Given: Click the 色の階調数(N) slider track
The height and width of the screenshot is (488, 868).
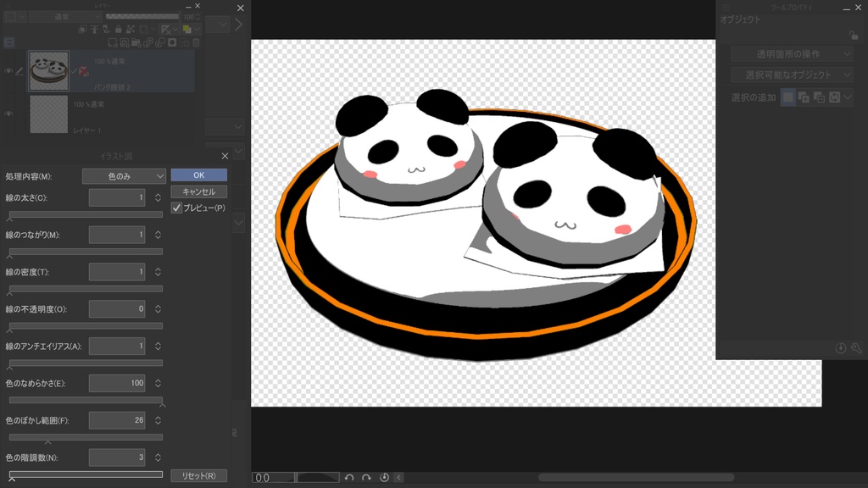Looking at the screenshot, I should pyautogui.click(x=86, y=474).
